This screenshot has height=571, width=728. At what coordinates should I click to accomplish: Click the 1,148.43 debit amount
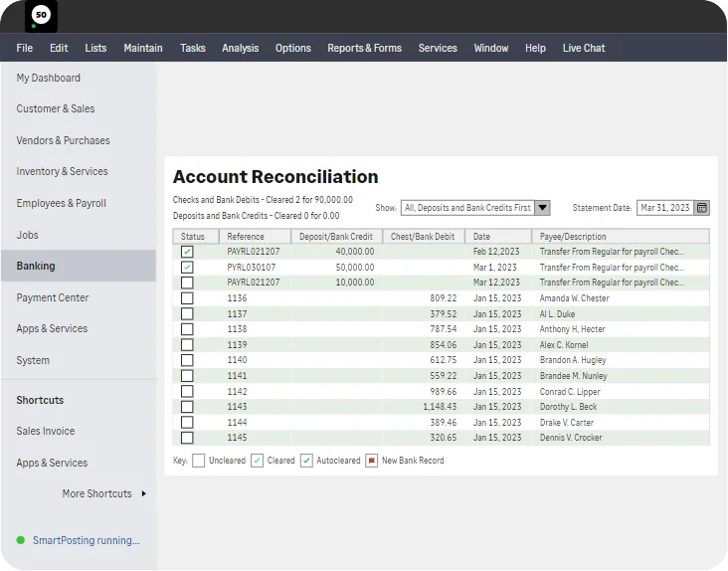[x=440, y=407]
